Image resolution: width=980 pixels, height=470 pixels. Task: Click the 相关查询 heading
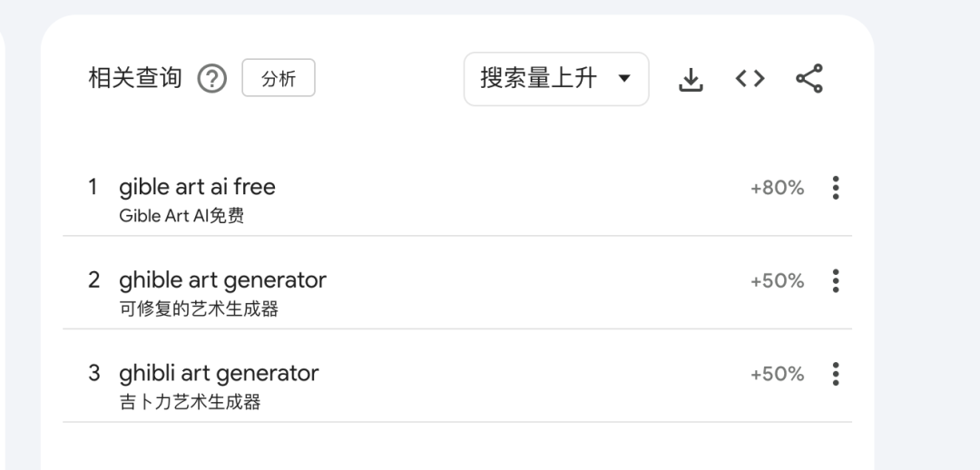tap(135, 79)
